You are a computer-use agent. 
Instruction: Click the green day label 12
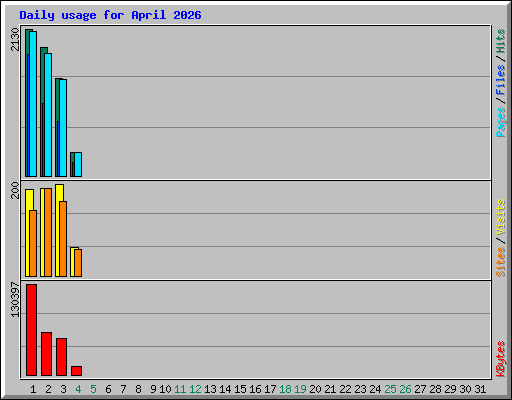click(x=195, y=389)
